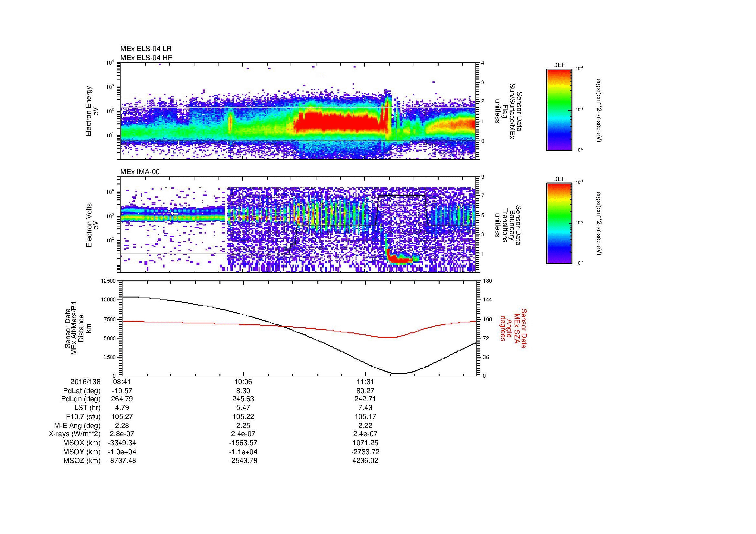
Task: Click the 'MSOZ (km)' row label
Action: [x=82, y=461]
